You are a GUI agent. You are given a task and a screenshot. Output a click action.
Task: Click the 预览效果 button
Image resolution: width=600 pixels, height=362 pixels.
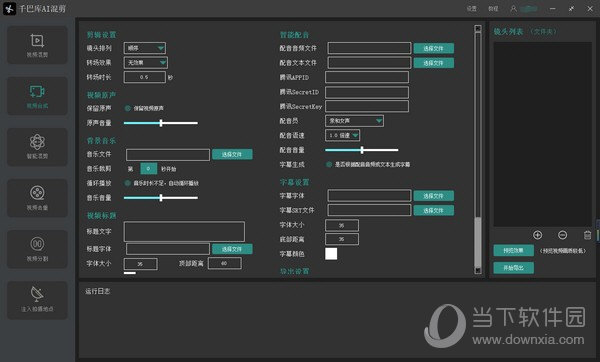(x=514, y=251)
